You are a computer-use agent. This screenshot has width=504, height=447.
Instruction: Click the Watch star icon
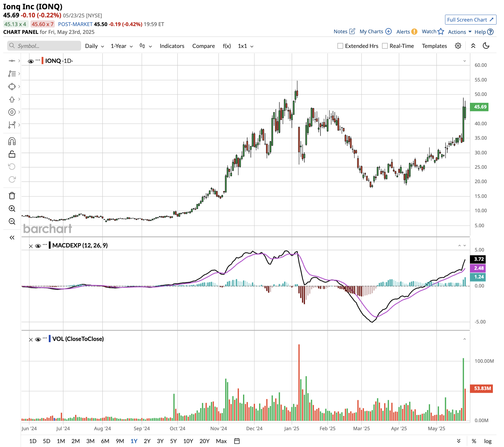point(441,31)
